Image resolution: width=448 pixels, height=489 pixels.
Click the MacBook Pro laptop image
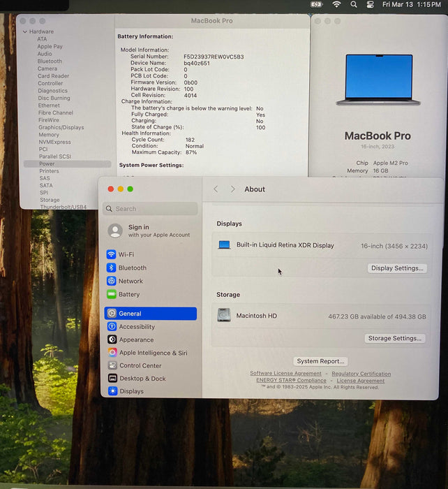(378, 80)
